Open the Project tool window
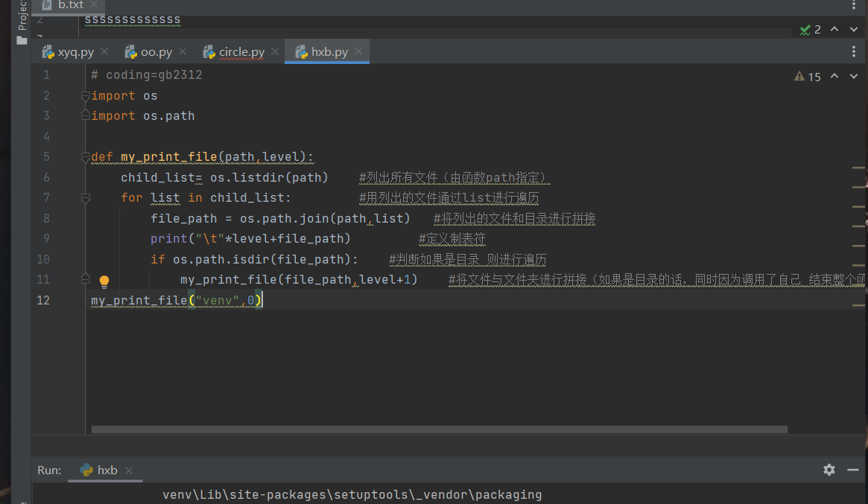Image resolution: width=868 pixels, height=504 pixels. click(22, 22)
